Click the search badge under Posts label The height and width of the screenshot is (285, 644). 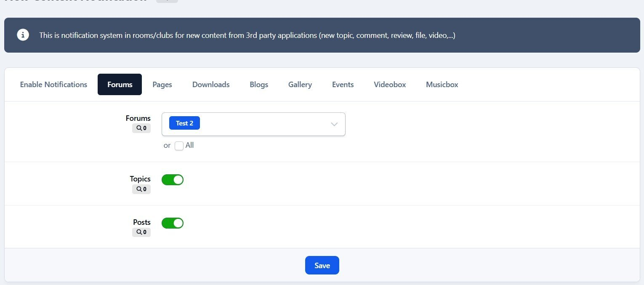tap(141, 232)
